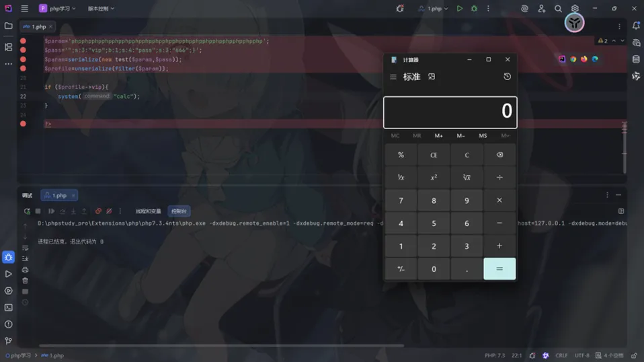
Task: Click the Calculator 7 key
Action: point(401,201)
